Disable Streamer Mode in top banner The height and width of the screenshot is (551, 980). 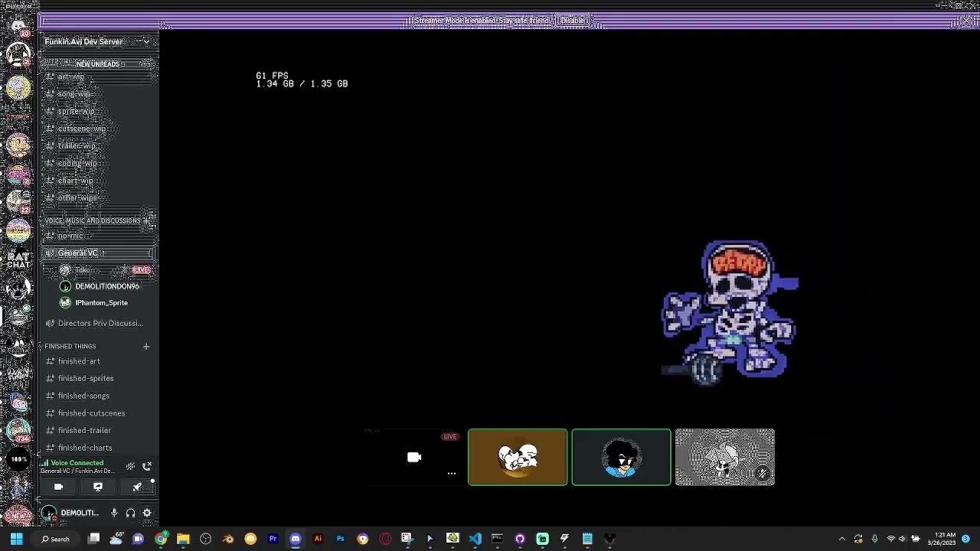(572, 21)
